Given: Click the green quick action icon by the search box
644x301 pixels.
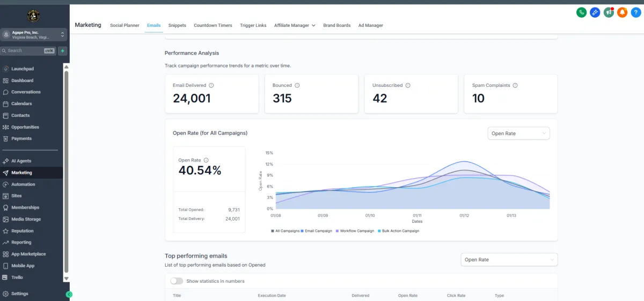Looking at the screenshot, I should (62, 51).
